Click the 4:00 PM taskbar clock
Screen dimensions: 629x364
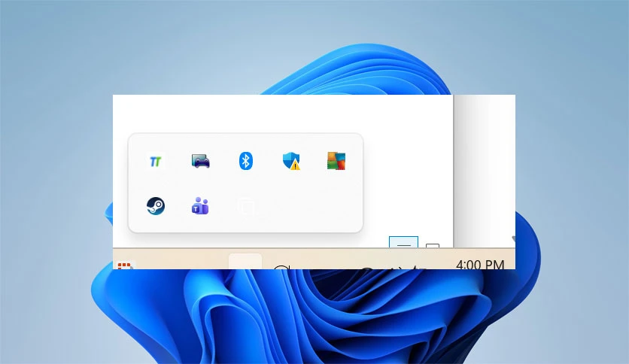[x=480, y=264]
